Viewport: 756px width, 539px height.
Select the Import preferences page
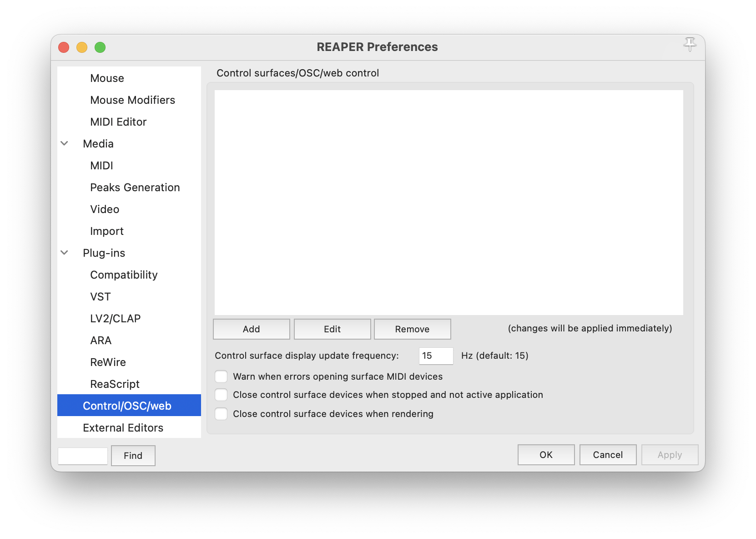click(129, 231)
